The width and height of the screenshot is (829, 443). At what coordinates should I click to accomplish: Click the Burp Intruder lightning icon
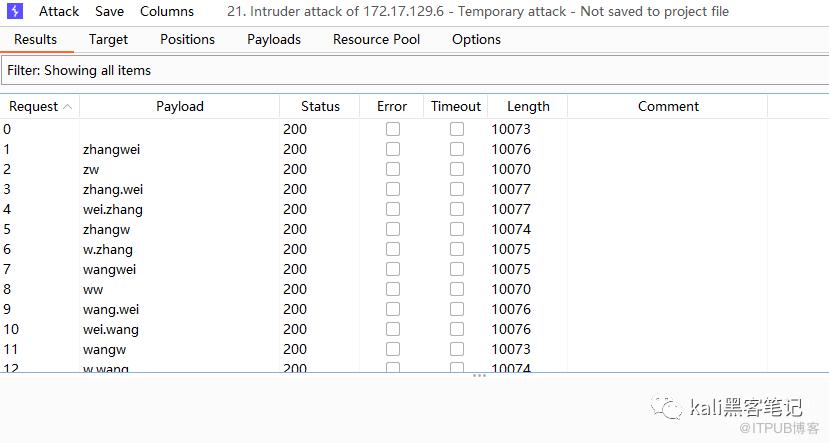click(15, 12)
